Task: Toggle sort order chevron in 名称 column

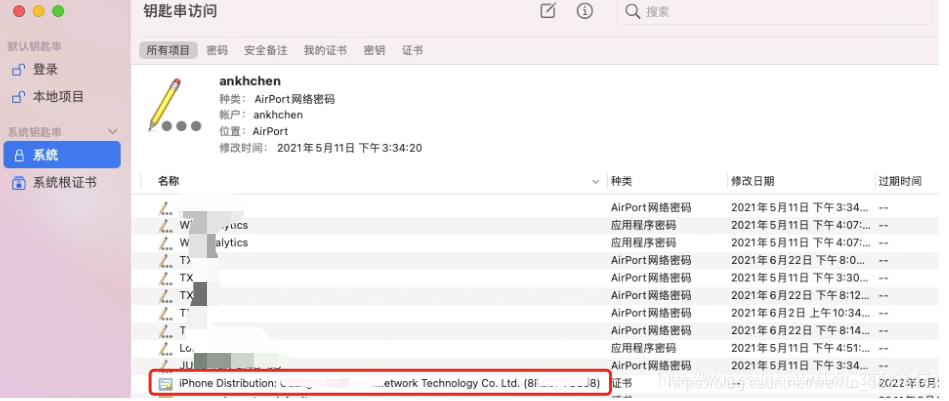Action: click(596, 181)
